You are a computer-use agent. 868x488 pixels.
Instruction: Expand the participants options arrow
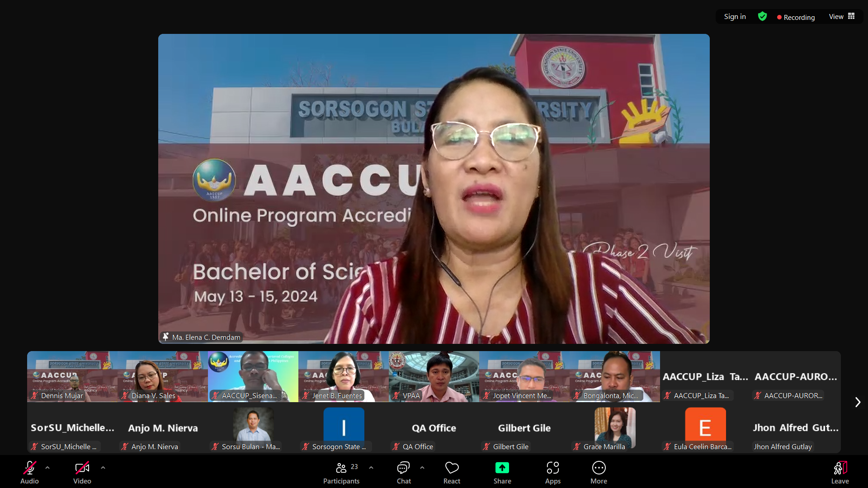[x=371, y=468]
